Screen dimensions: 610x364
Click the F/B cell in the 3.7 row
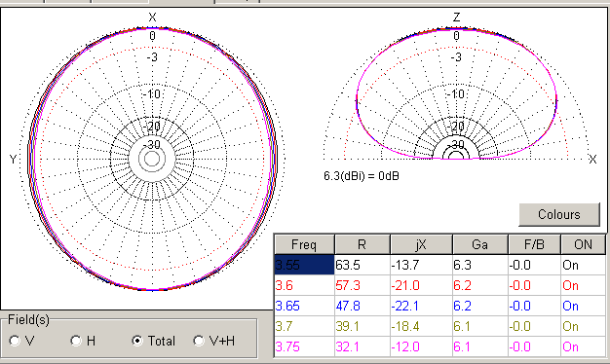(534, 326)
